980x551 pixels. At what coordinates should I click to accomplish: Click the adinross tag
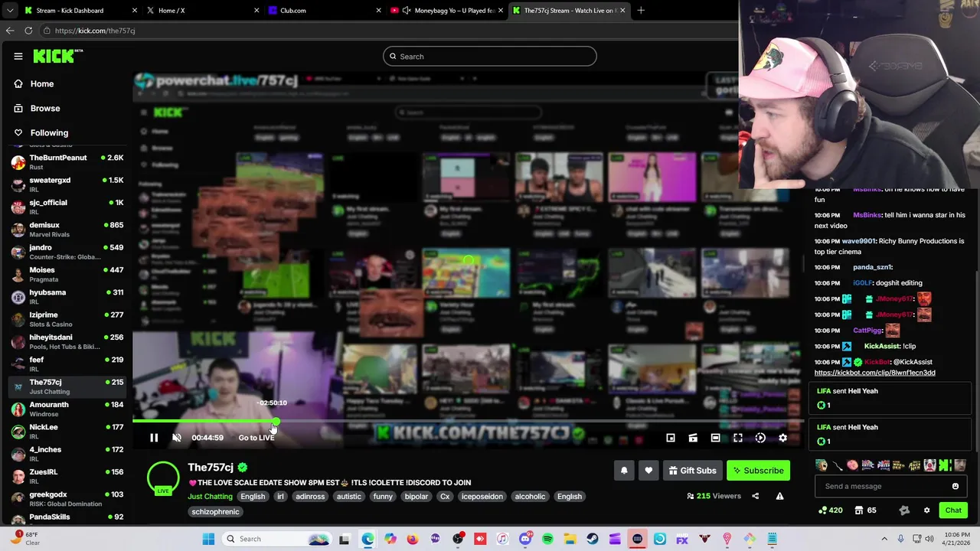tap(310, 496)
